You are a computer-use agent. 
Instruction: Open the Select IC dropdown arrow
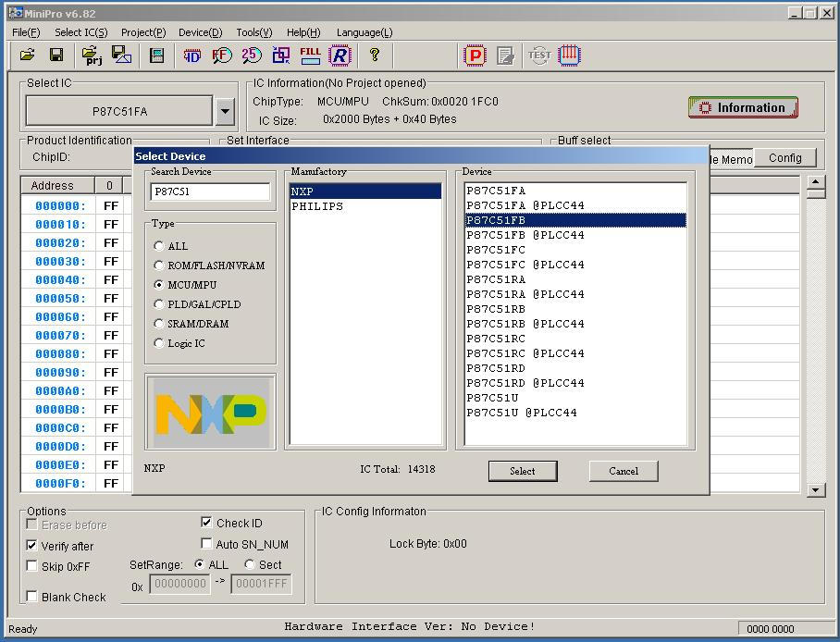pyautogui.click(x=225, y=111)
